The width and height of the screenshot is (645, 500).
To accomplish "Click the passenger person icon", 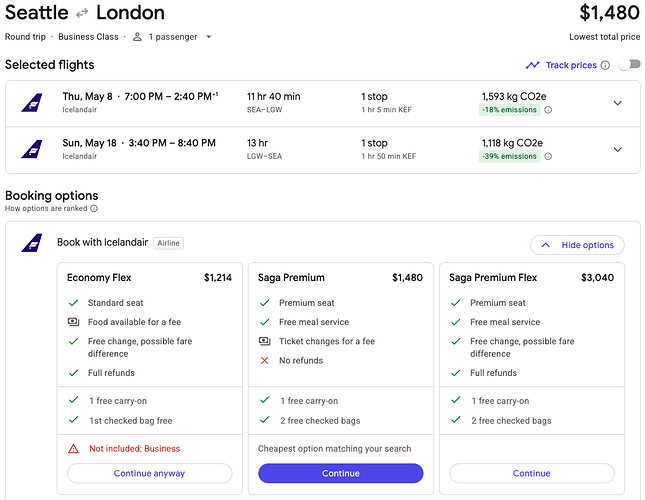I will [138, 37].
